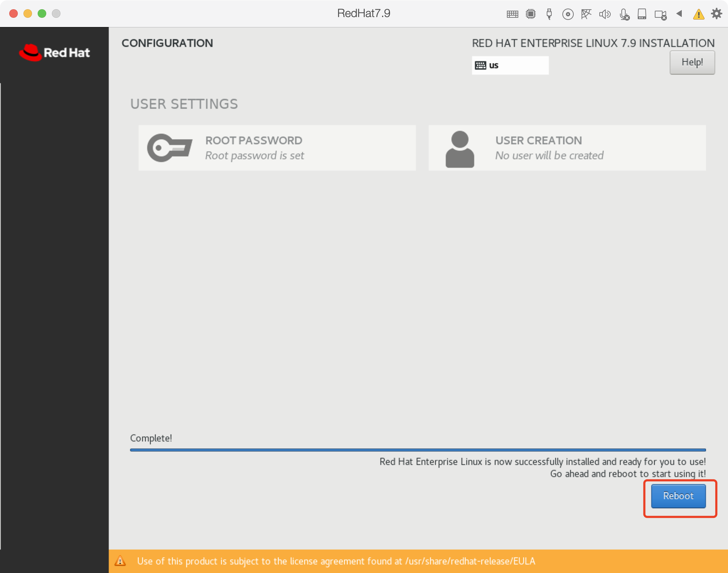
Task: Open the User Creation settings
Action: (x=567, y=148)
